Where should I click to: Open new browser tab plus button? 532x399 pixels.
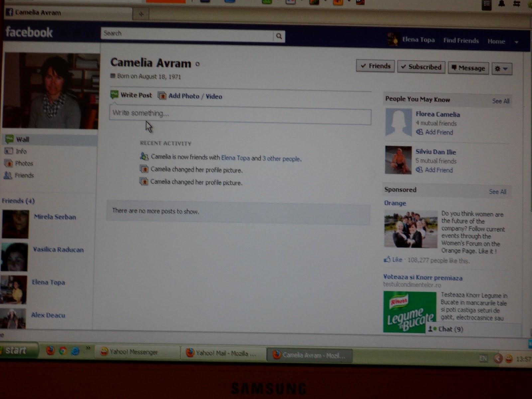coord(141,14)
